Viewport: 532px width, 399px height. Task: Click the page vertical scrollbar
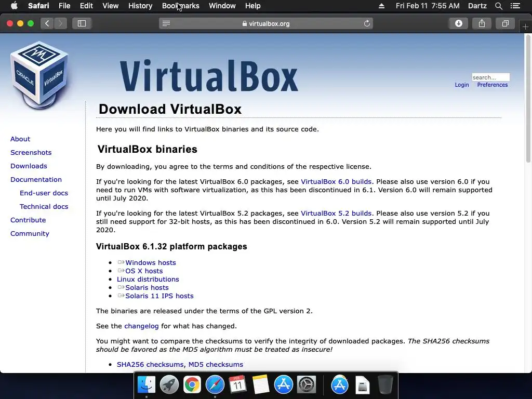(528, 98)
